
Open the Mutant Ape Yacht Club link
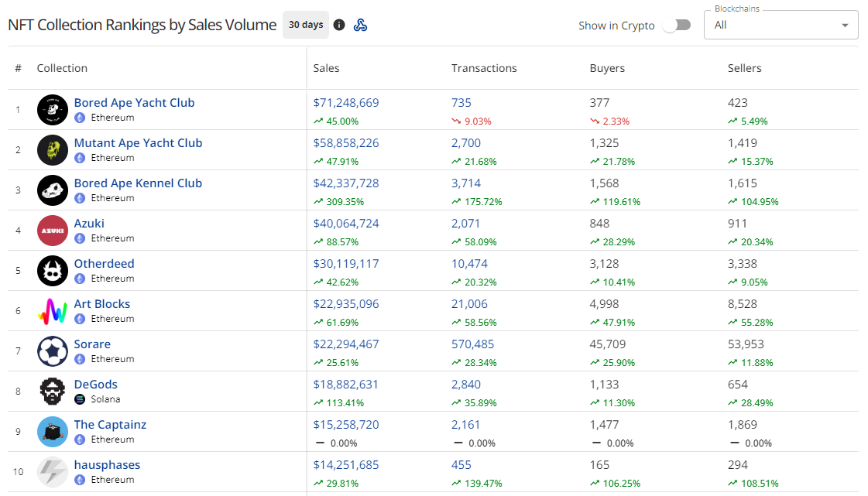tap(138, 143)
